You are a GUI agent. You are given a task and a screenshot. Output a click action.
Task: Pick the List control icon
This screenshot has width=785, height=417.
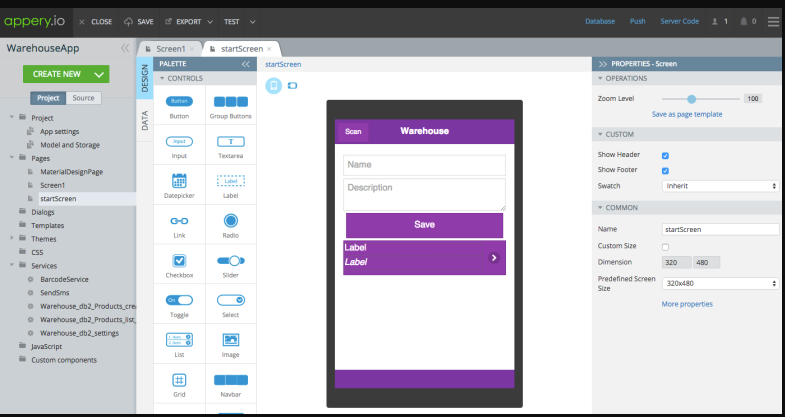click(x=179, y=340)
